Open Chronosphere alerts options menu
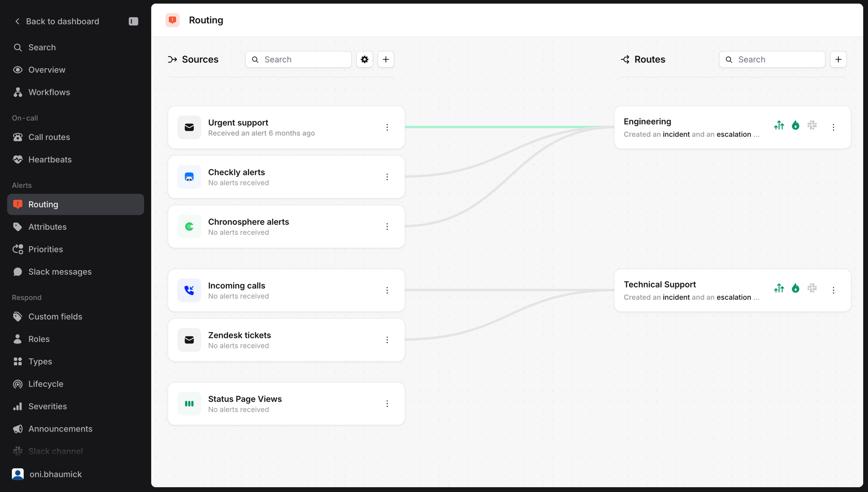The height and width of the screenshot is (492, 868). (x=387, y=227)
